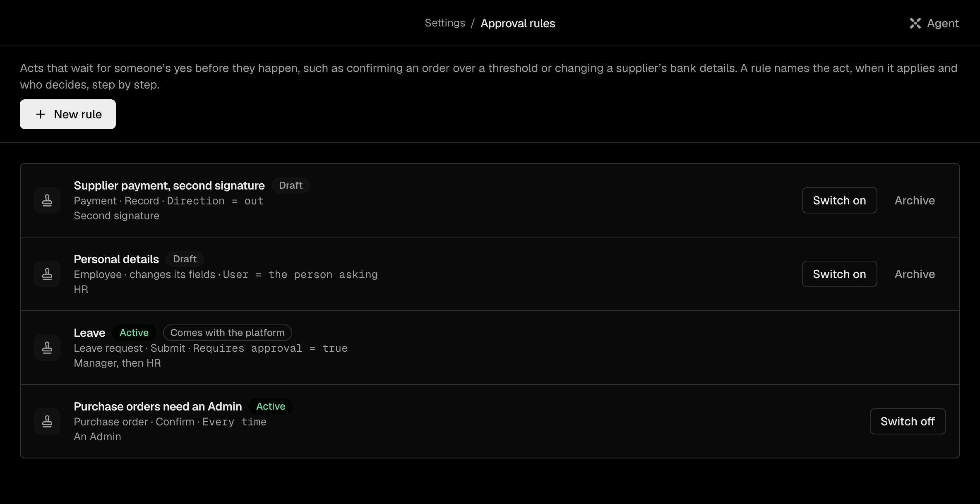Image resolution: width=980 pixels, height=504 pixels.
Task: Click the stamp icon for Personal details rule
Action: pos(47,274)
